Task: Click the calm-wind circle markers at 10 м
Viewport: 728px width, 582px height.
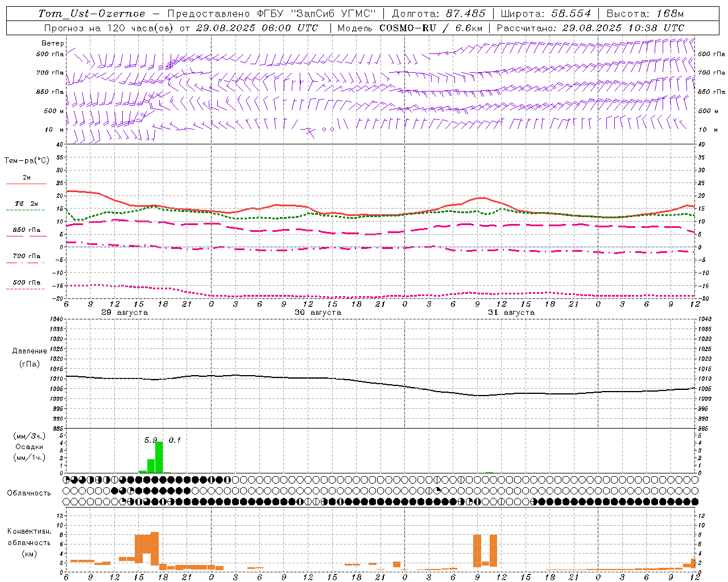Action: pyautogui.click(x=328, y=129)
